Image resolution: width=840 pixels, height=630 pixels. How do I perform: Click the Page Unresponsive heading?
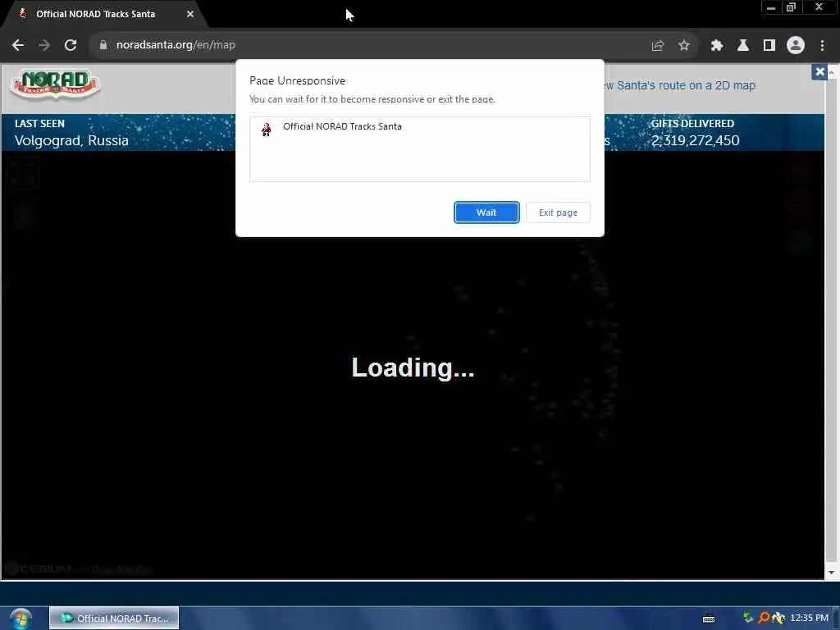(x=297, y=81)
